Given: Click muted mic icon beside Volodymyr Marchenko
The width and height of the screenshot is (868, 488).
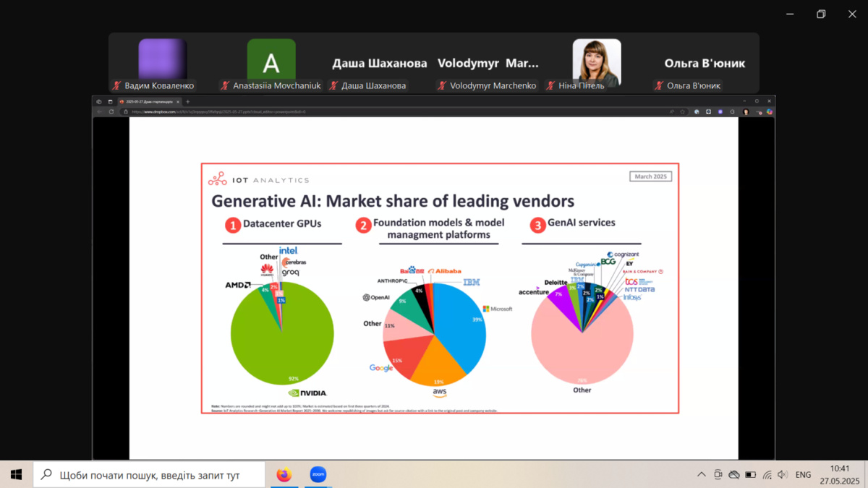Looking at the screenshot, I should [442, 85].
